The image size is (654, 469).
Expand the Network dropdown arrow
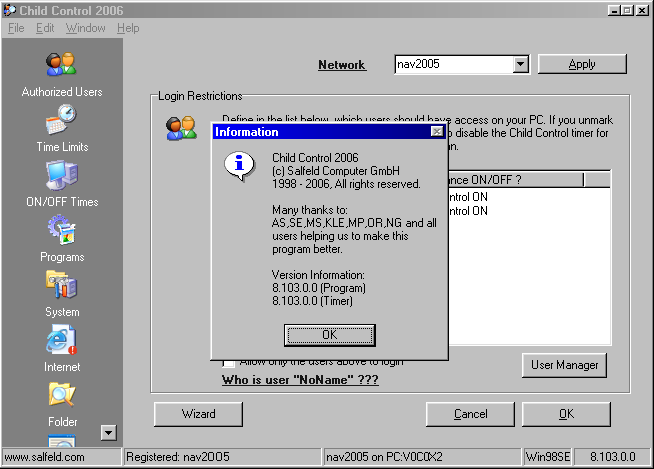click(x=520, y=64)
